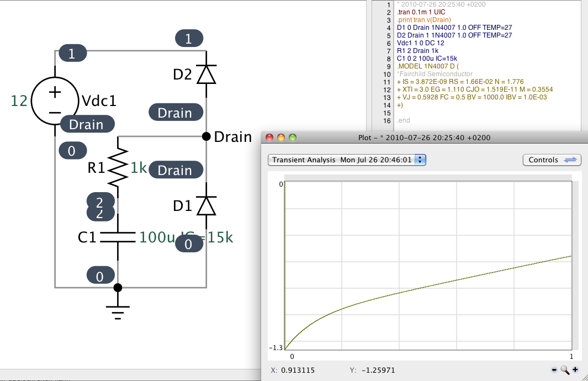Click node label 0 under Vdc1

point(73,151)
